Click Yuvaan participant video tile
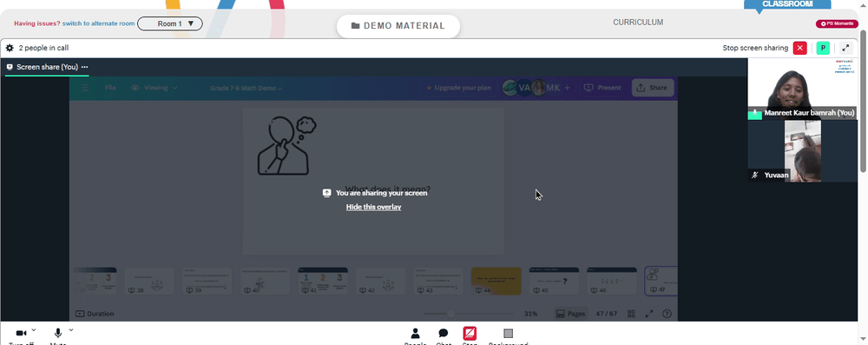868x345 pixels. [802, 151]
